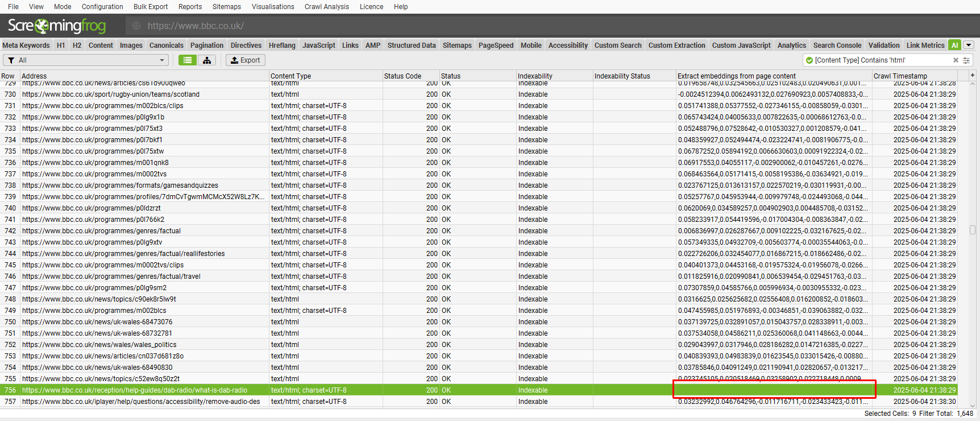
Task: Expand the hidden tabs overflow dropdown
Action: pos(969,45)
